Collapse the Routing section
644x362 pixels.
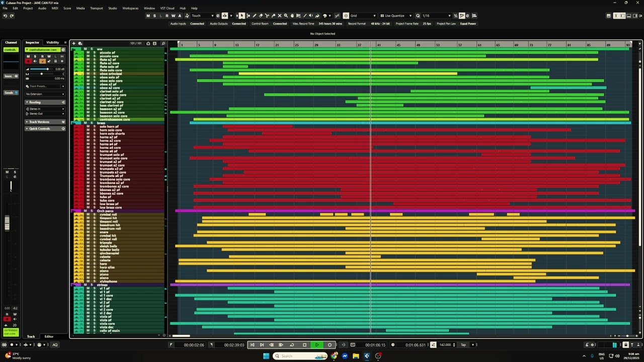tap(45, 102)
